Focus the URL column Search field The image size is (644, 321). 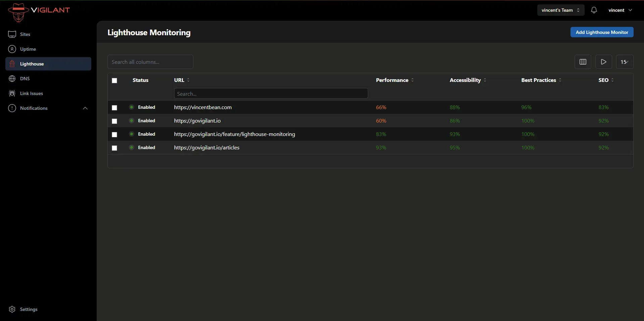pos(271,93)
